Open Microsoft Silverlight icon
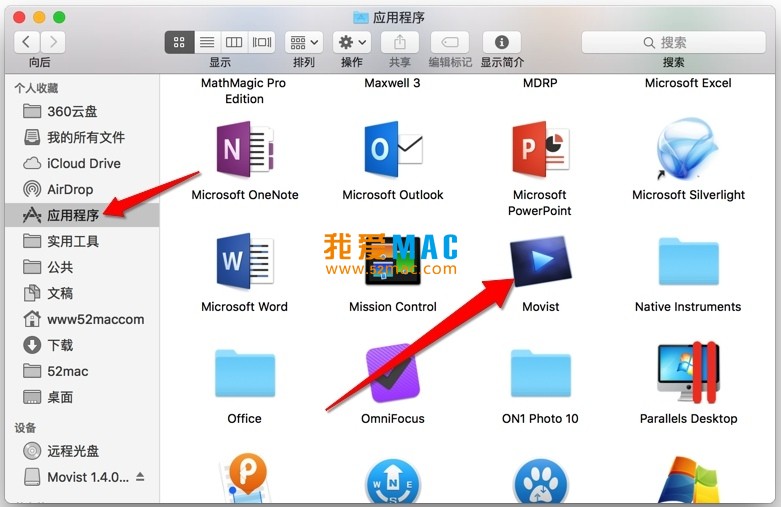Viewport: 781px width, 507px height. click(x=688, y=150)
